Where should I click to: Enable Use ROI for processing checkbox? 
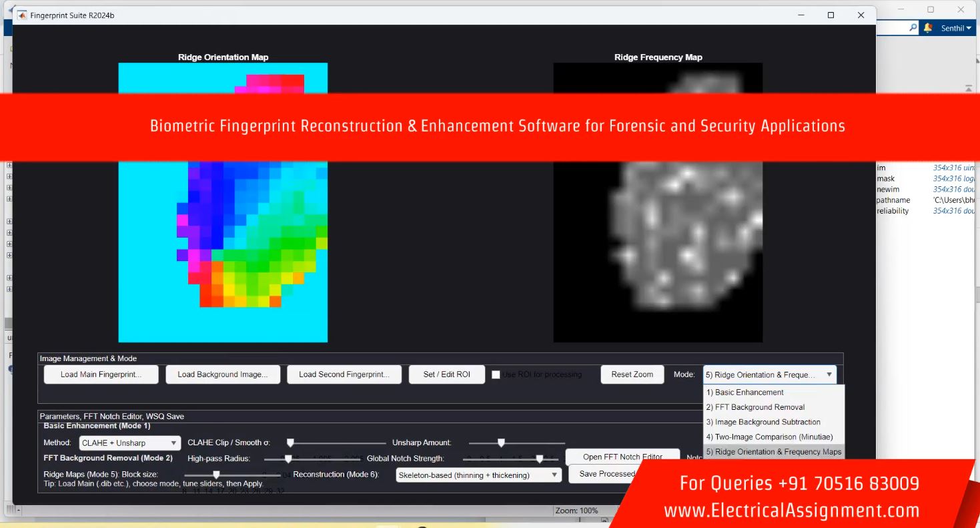[496, 374]
